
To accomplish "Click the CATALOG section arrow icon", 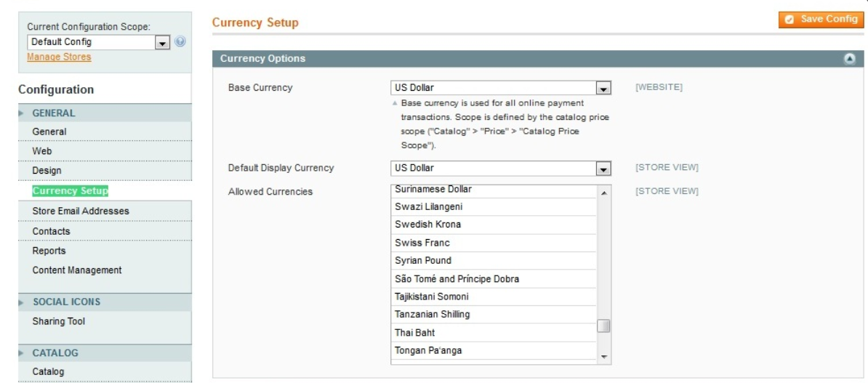I will point(22,353).
